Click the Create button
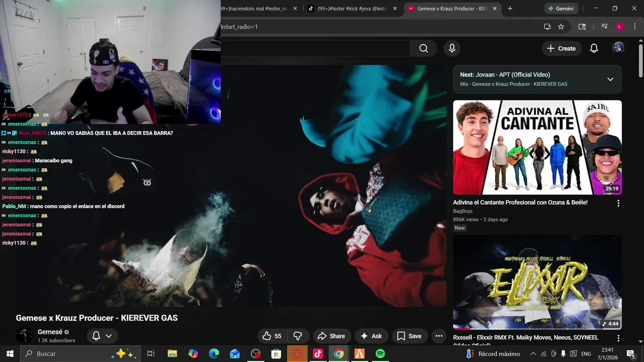 (x=561, y=48)
